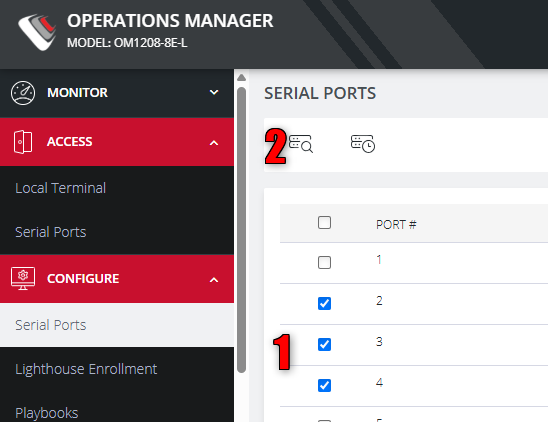Uncheck the port 2 checkbox

point(324,303)
